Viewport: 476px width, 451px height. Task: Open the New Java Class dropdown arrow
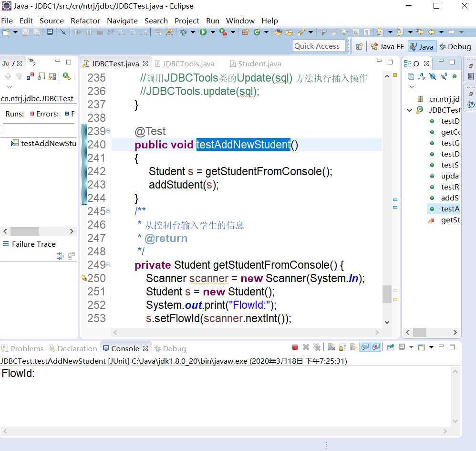(266, 32)
